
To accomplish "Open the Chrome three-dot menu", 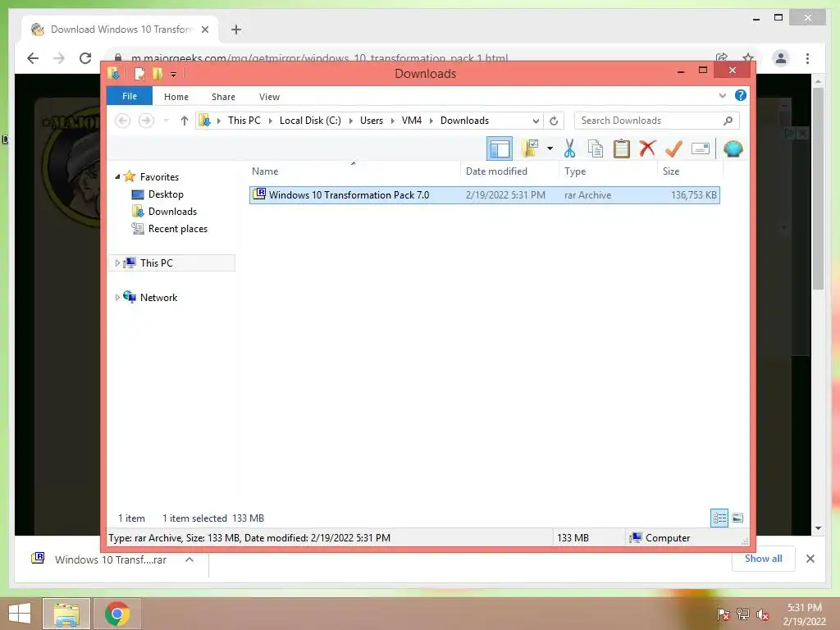I will (x=807, y=58).
